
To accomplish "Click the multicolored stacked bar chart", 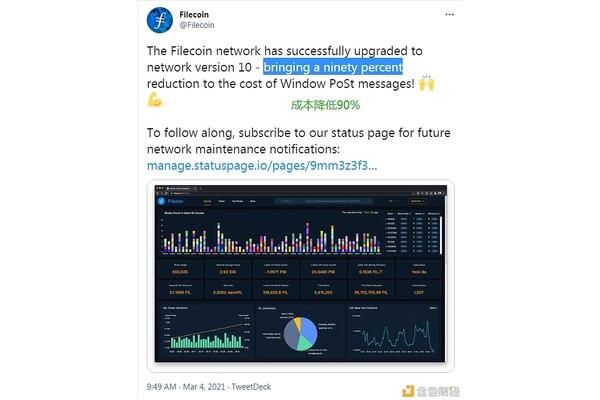I will (272, 238).
